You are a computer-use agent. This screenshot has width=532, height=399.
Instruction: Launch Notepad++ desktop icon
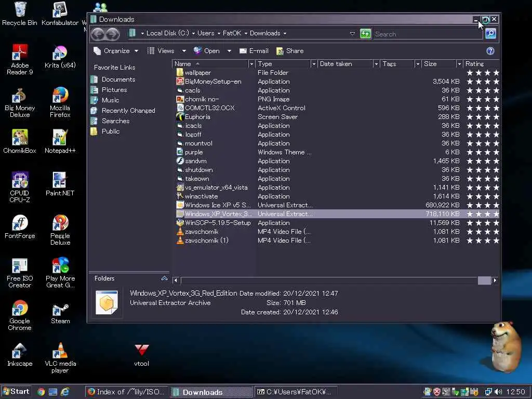(60, 142)
